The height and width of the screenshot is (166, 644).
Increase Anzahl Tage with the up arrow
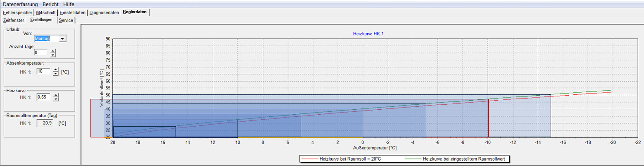53,51
